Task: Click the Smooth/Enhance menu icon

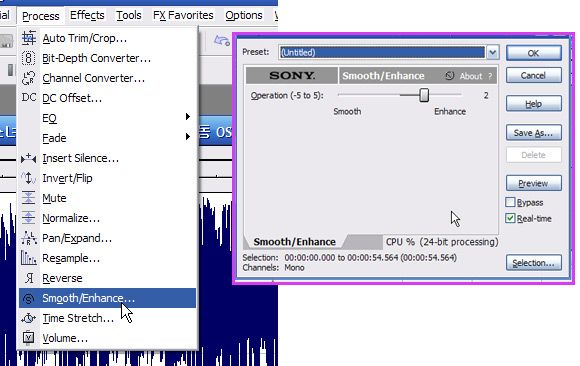Action: point(28,298)
